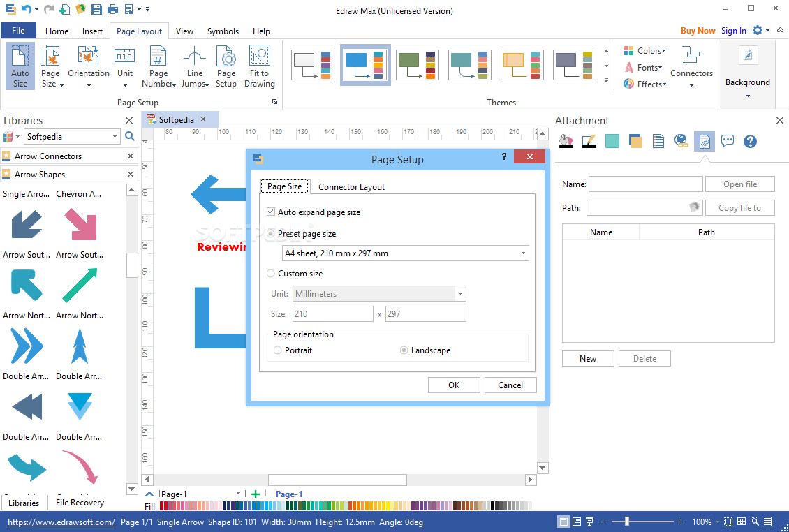Switch to the File Recovery tab
789x532 pixels.
[80, 502]
